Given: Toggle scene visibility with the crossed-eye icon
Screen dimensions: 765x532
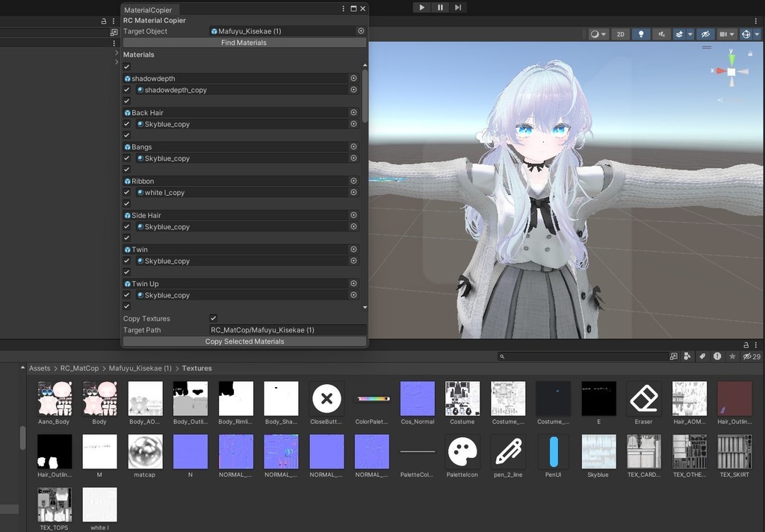Looking at the screenshot, I should point(705,34).
